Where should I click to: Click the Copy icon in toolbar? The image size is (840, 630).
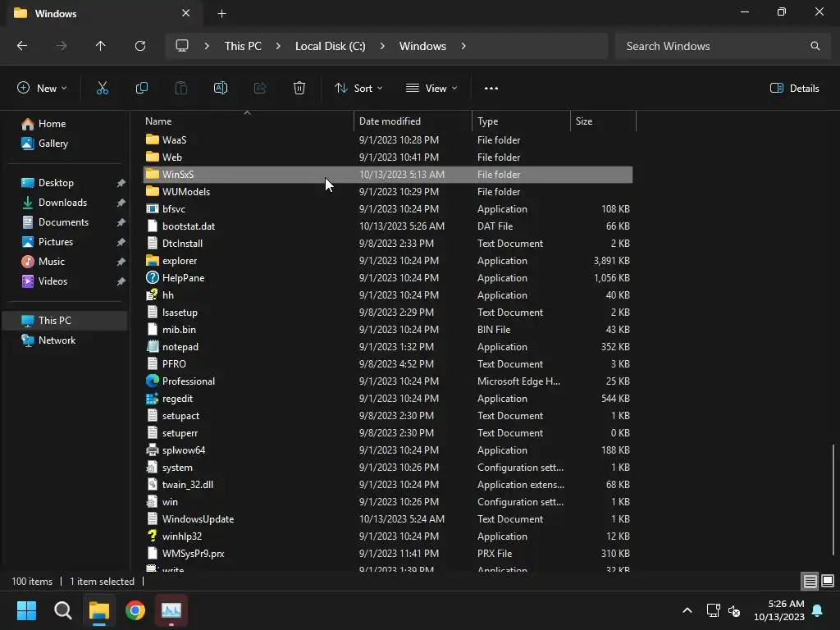[141, 89]
